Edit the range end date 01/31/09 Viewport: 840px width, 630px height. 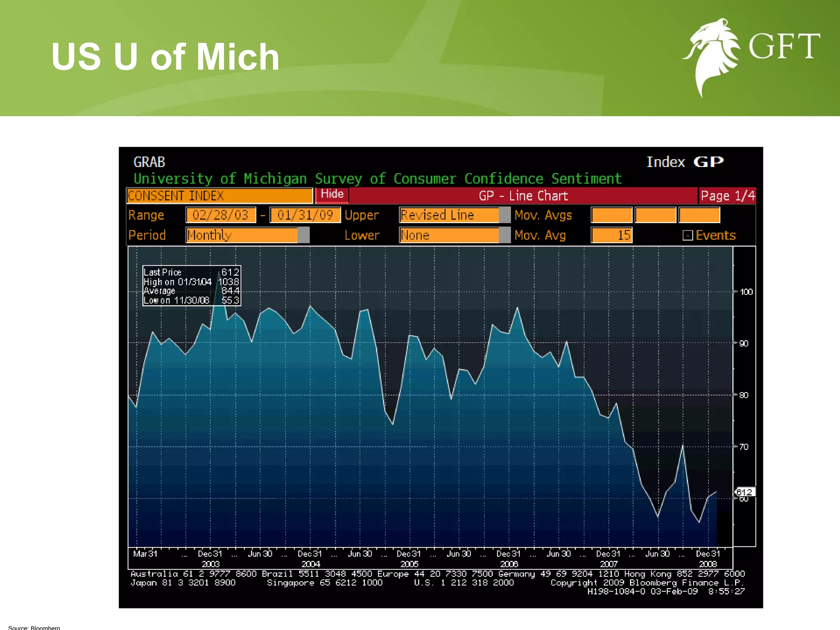pos(305,215)
